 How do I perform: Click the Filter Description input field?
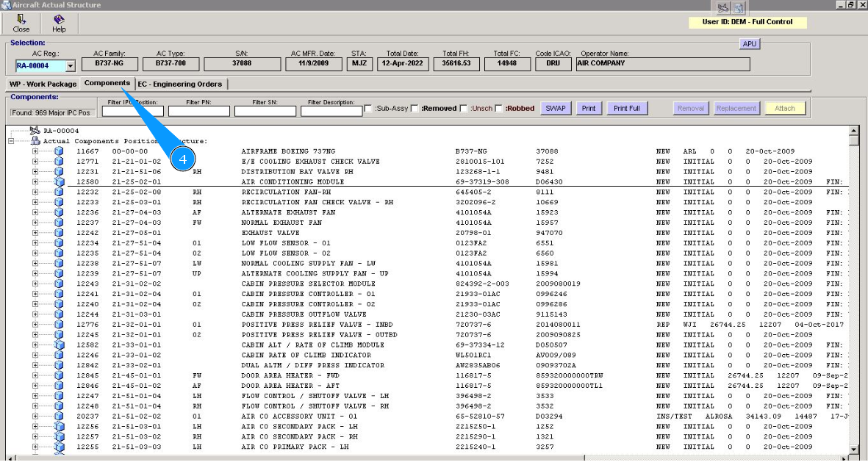(x=331, y=112)
